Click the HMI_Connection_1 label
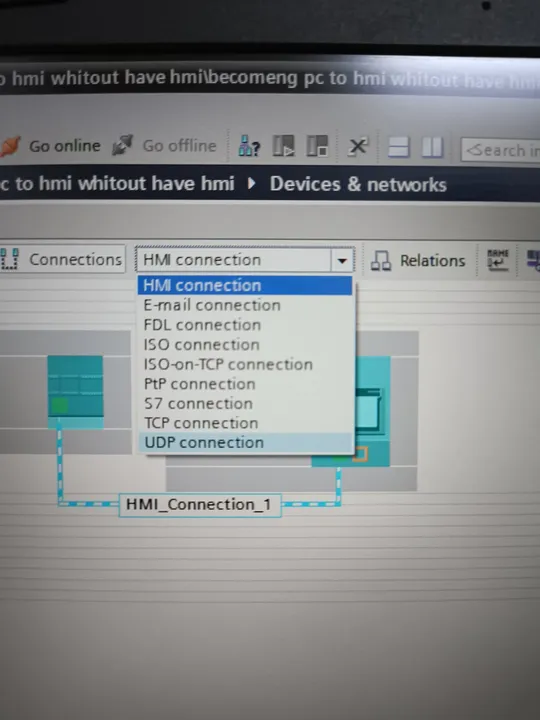 [x=199, y=505]
